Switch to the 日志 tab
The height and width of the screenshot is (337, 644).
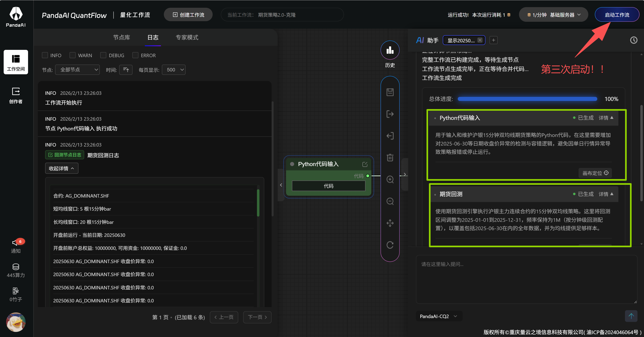[x=153, y=37]
